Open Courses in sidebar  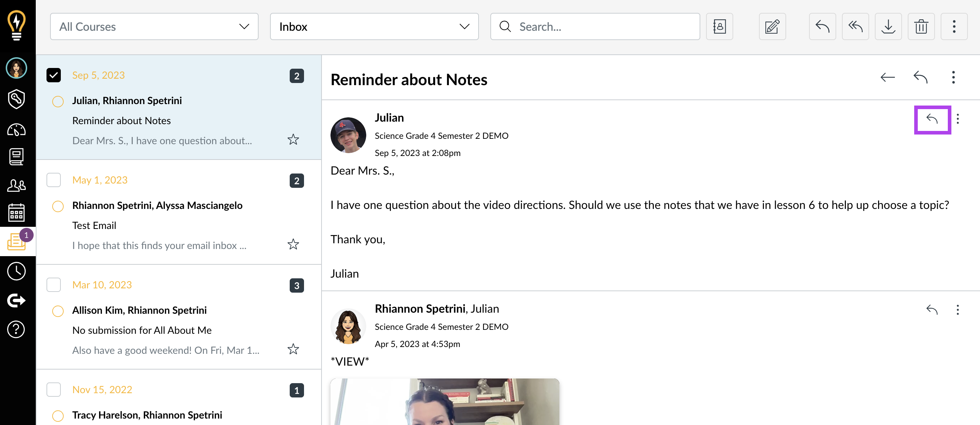[x=16, y=157]
